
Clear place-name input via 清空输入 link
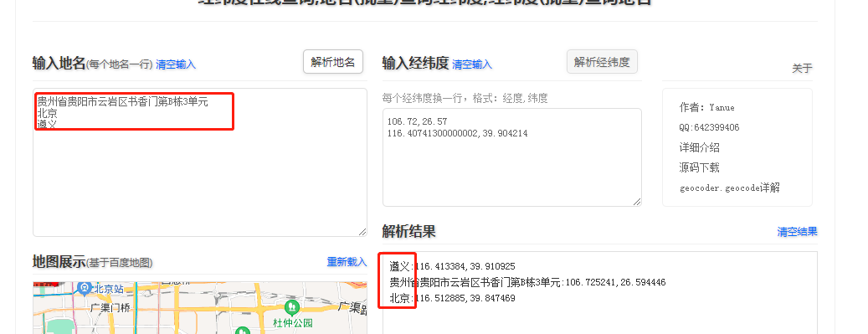176,64
